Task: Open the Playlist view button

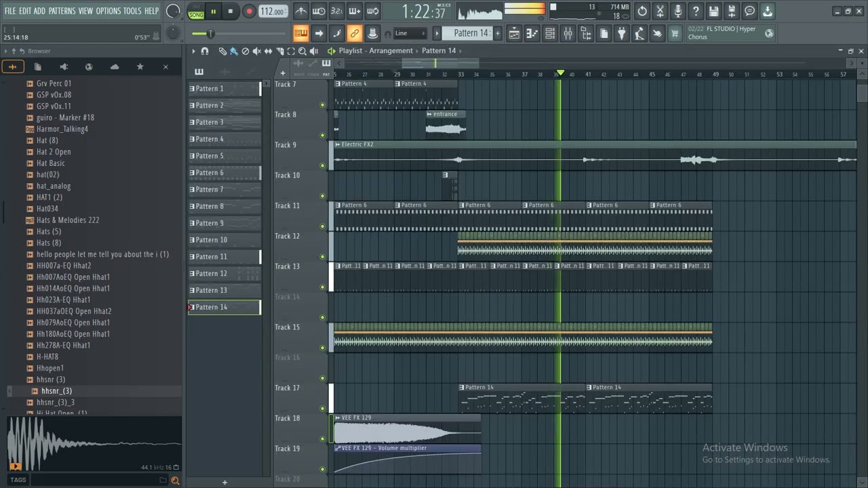Action: pyautogui.click(x=514, y=33)
